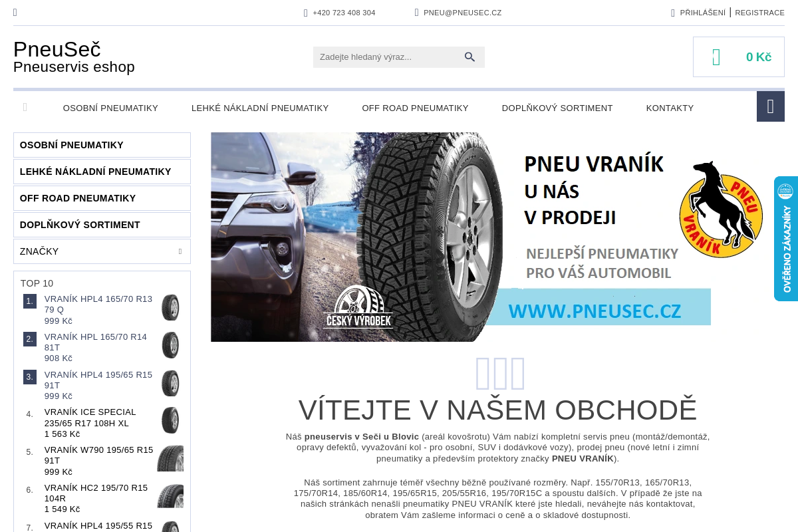
Task: Select Kontakty in the navigation bar
Action: [670, 108]
